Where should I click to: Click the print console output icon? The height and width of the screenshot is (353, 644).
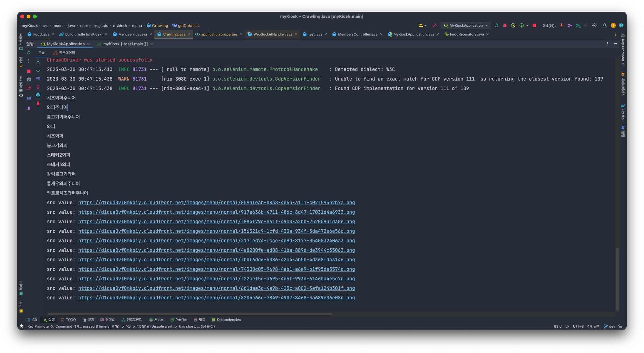38,95
